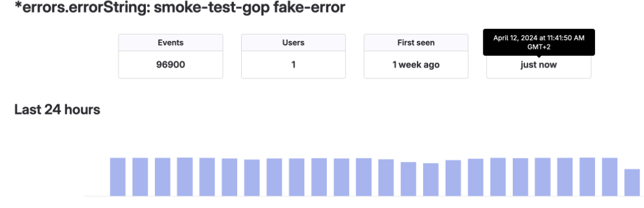The width and height of the screenshot is (644, 208).
Task: Click the Events card header
Action: 171,43
